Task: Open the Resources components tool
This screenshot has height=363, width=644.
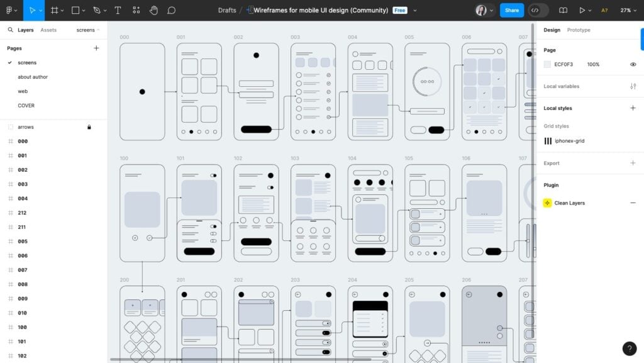Action: (136, 10)
